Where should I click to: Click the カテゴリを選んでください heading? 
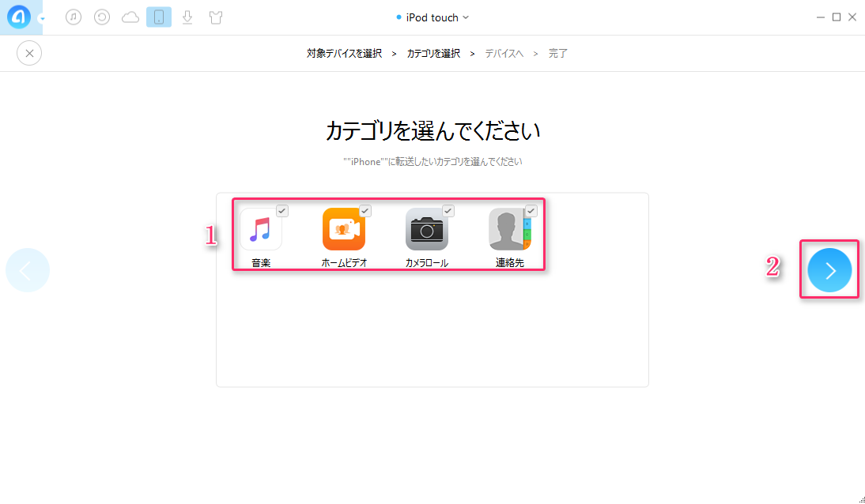432,131
